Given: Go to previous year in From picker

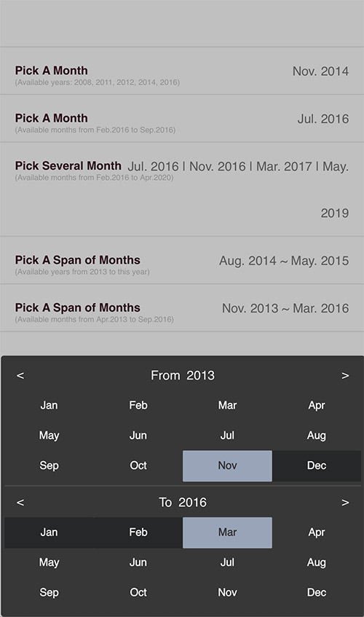Looking at the screenshot, I should pos(20,376).
